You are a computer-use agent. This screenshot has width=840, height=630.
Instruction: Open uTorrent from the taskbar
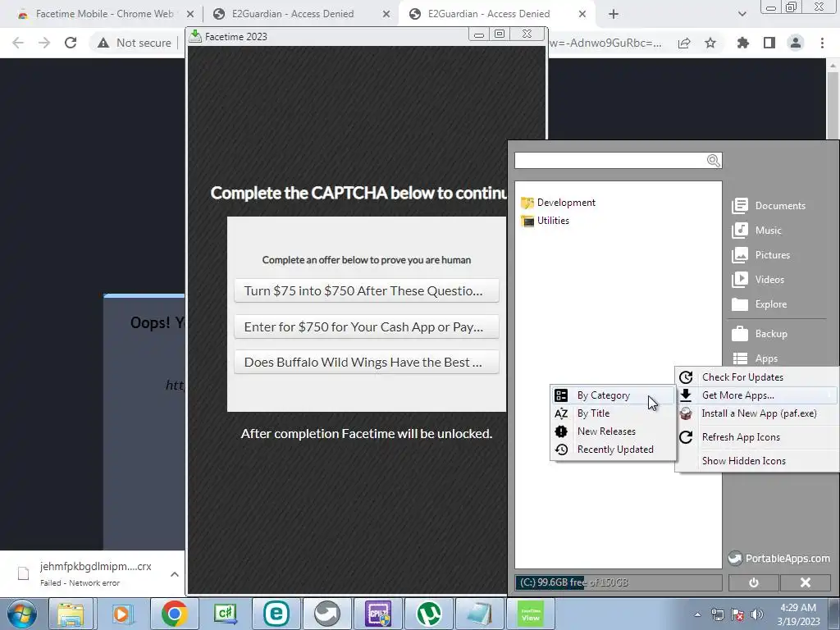point(428,614)
